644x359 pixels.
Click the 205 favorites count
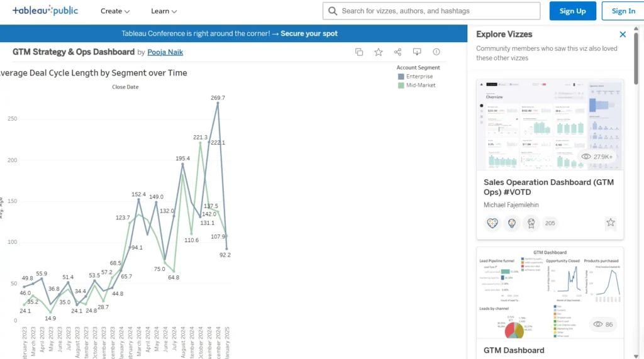tap(550, 223)
